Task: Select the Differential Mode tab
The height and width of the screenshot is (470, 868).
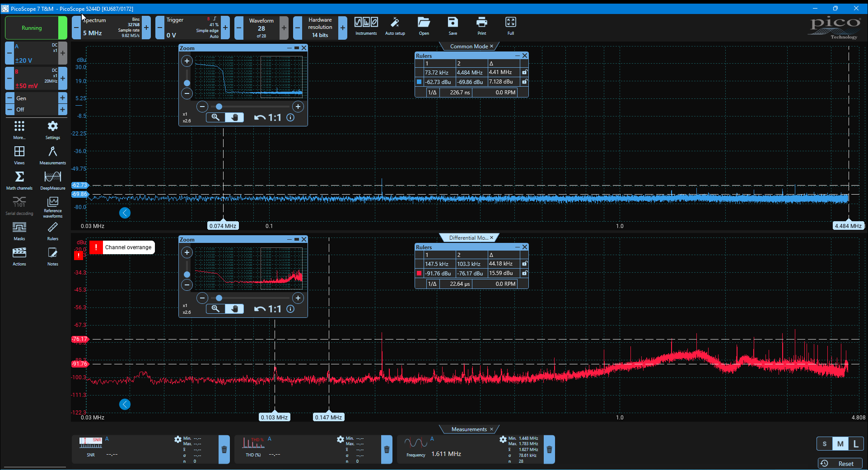Action: click(x=469, y=237)
